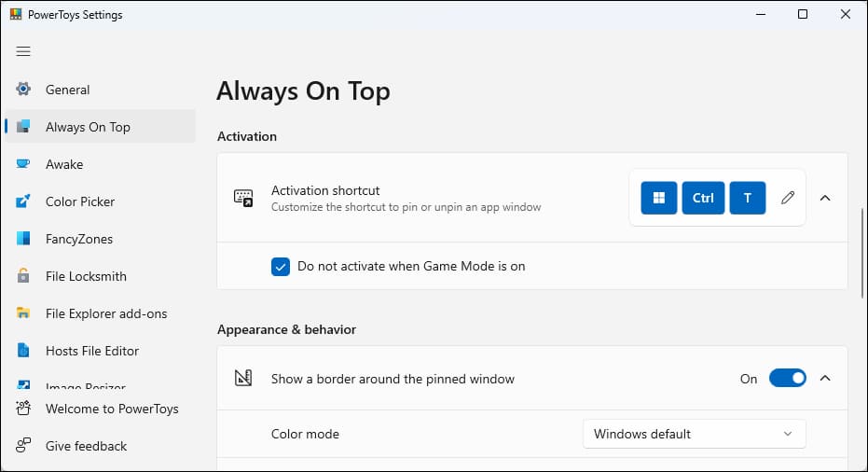Click the Give feedback icon
This screenshot has height=472, width=868.
(x=23, y=445)
